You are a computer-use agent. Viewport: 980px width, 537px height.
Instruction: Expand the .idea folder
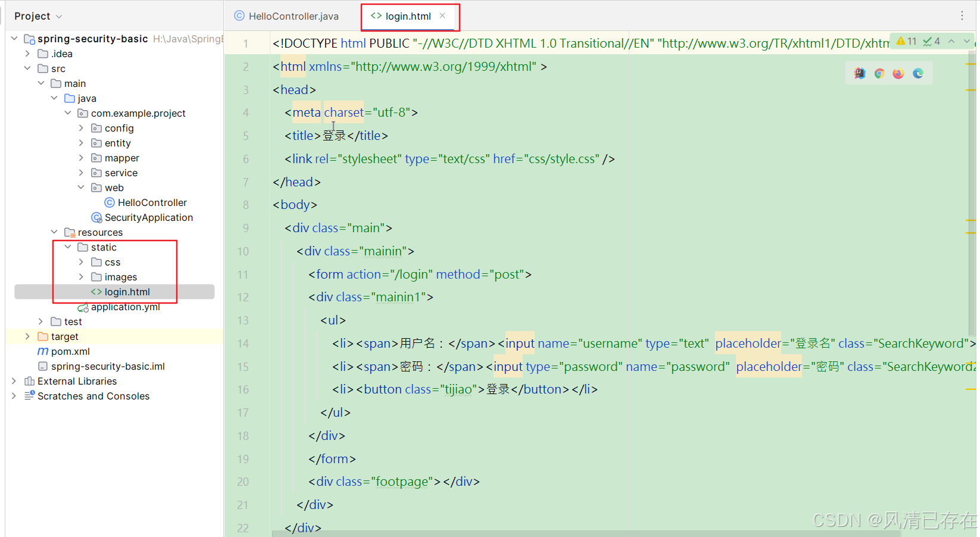[27, 54]
